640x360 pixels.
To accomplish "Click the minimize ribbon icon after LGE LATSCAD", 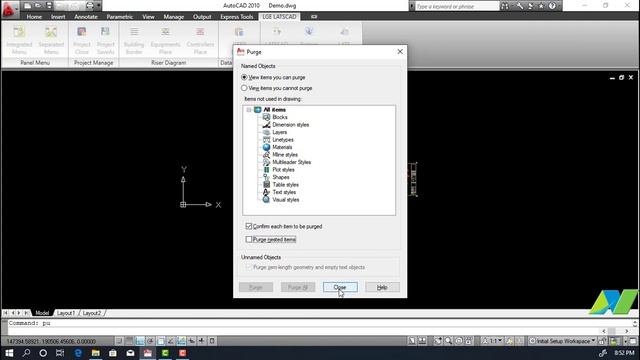I will (x=314, y=17).
